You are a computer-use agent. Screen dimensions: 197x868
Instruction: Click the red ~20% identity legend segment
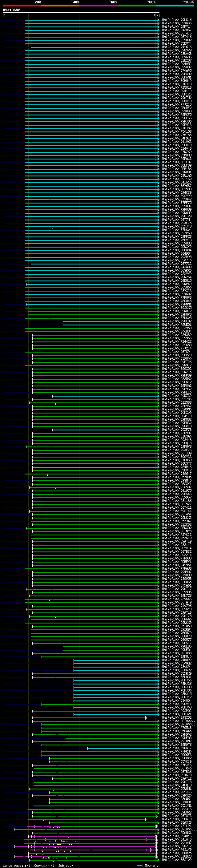tap(22, 6)
